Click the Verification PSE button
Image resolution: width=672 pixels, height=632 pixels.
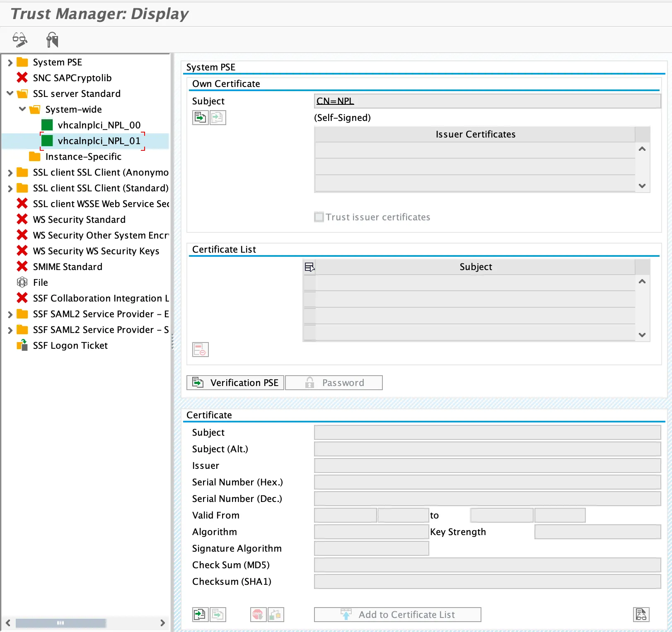point(235,383)
